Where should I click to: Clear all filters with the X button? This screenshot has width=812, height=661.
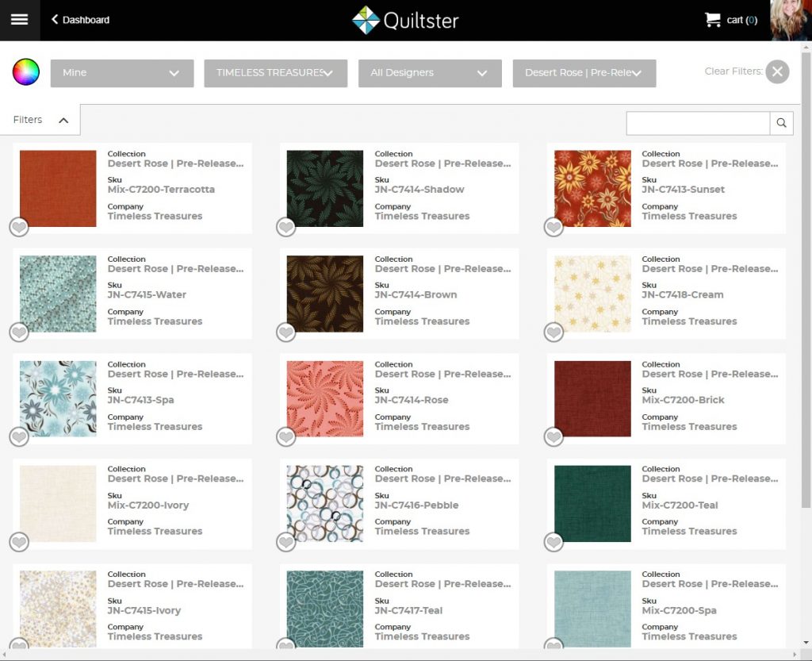tap(777, 71)
